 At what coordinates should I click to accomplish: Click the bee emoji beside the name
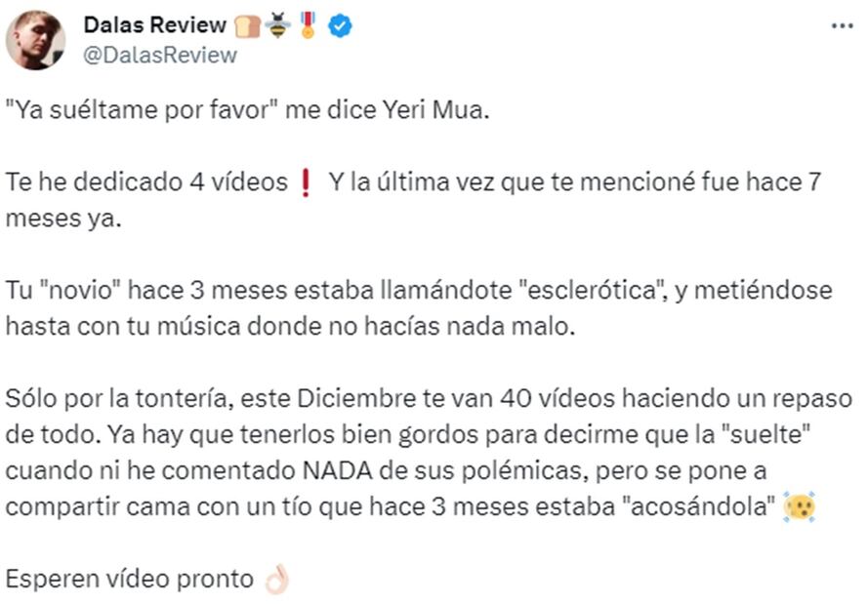pos(277,25)
